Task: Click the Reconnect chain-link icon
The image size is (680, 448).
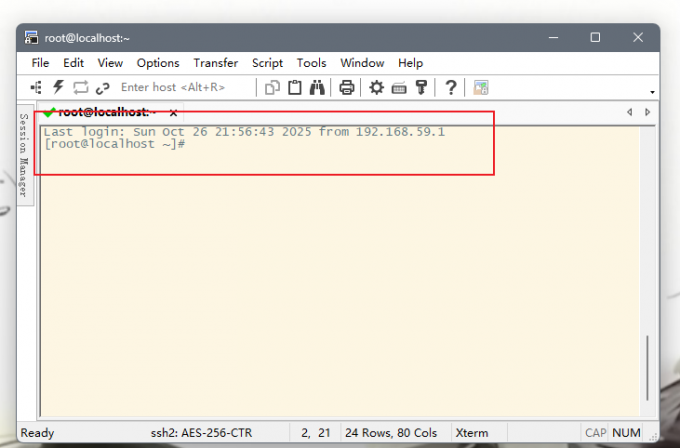Action: click(x=102, y=88)
